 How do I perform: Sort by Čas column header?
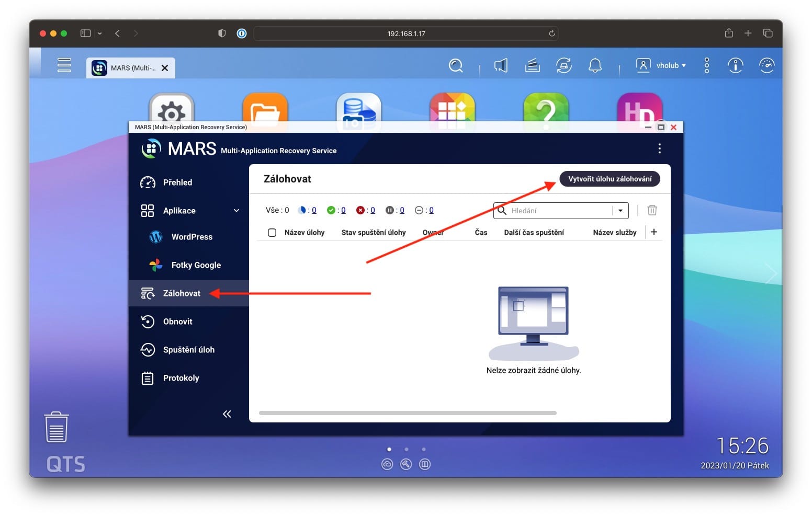481,233
